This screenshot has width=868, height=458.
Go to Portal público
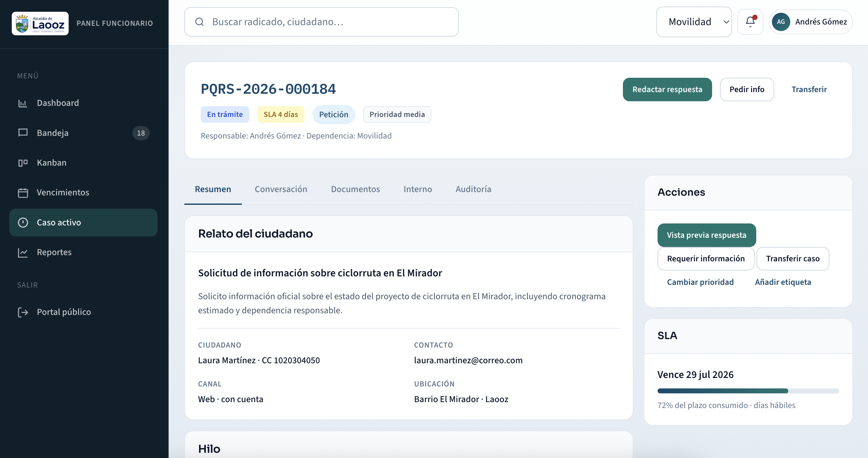pos(83,312)
